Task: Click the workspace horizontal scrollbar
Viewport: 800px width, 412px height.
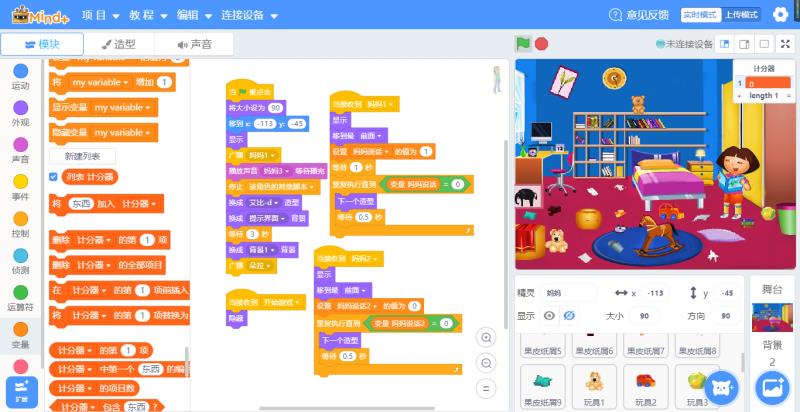Action: [x=347, y=408]
